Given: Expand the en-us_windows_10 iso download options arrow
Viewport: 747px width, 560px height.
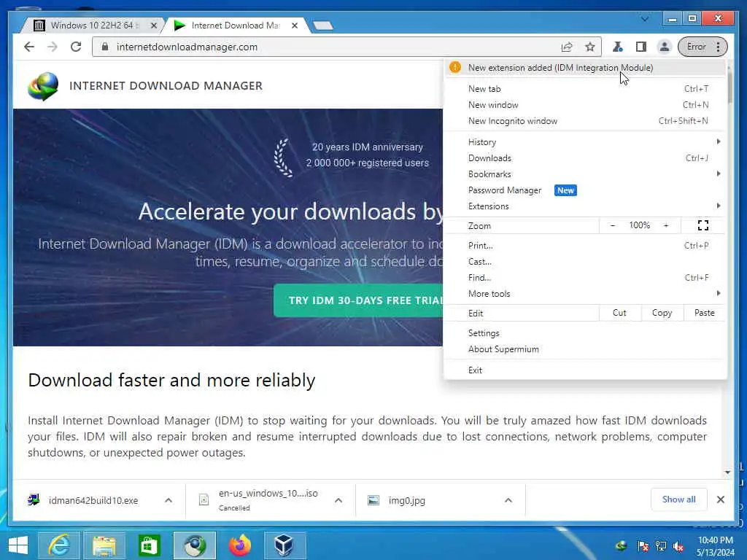Looking at the screenshot, I should pyautogui.click(x=338, y=500).
